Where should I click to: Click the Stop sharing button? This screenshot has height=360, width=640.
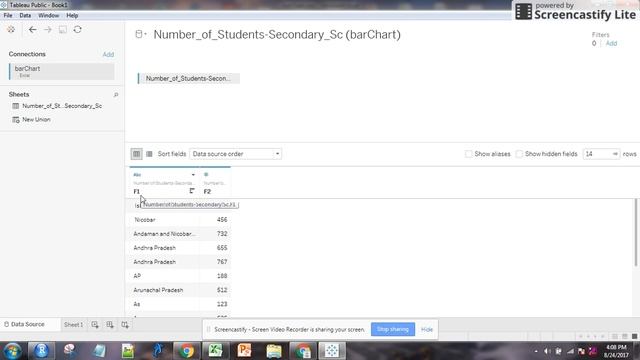click(x=393, y=329)
